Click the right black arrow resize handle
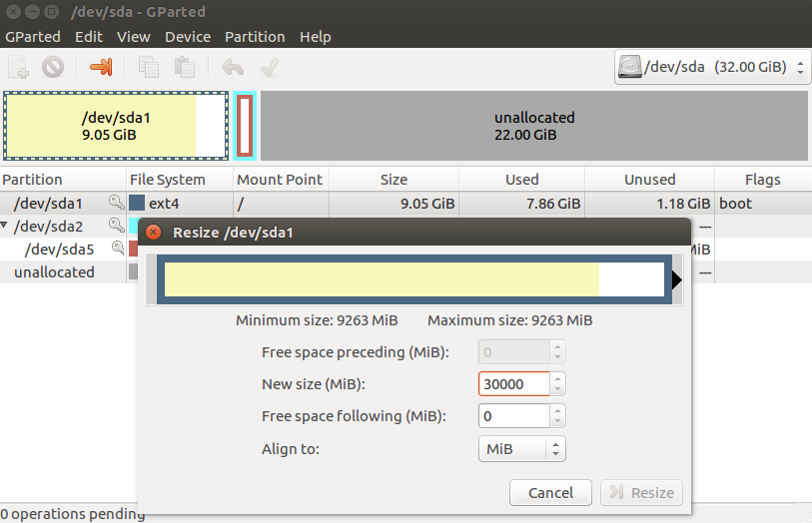Image resolution: width=812 pixels, height=523 pixels. pos(677,279)
